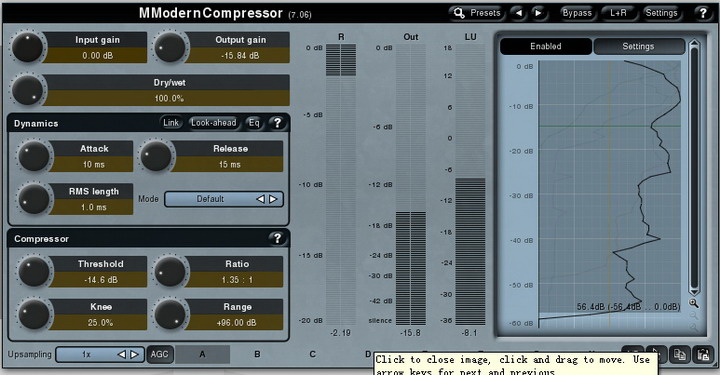Load the next preset with right arrow
This screenshot has height=375, width=720.
(539, 13)
